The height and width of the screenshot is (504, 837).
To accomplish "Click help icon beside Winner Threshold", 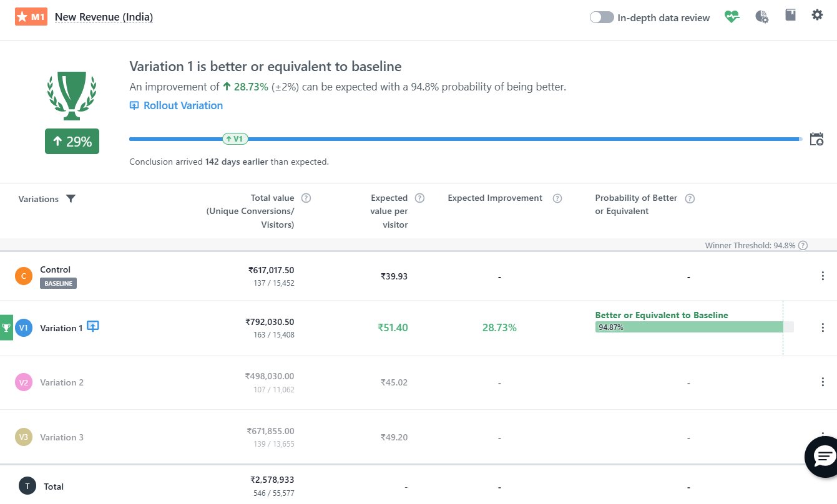I will pyautogui.click(x=803, y=246).
